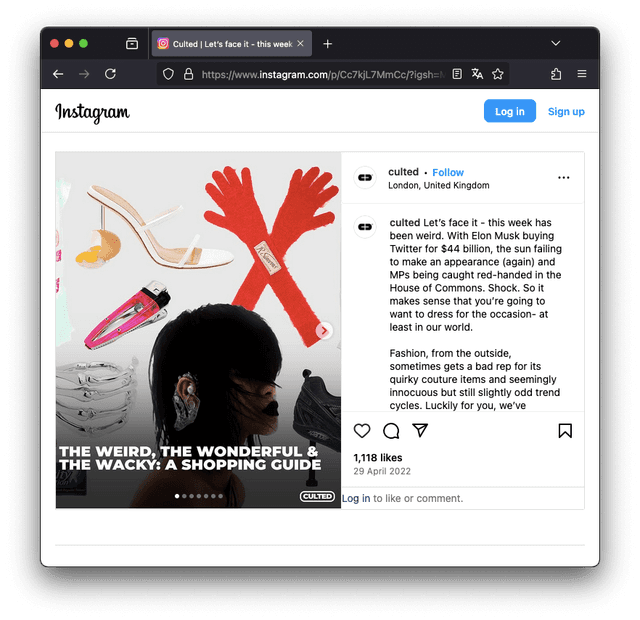Like the post with the heart icon
This screenshot has height=620, width=640.
coord(362,431)
